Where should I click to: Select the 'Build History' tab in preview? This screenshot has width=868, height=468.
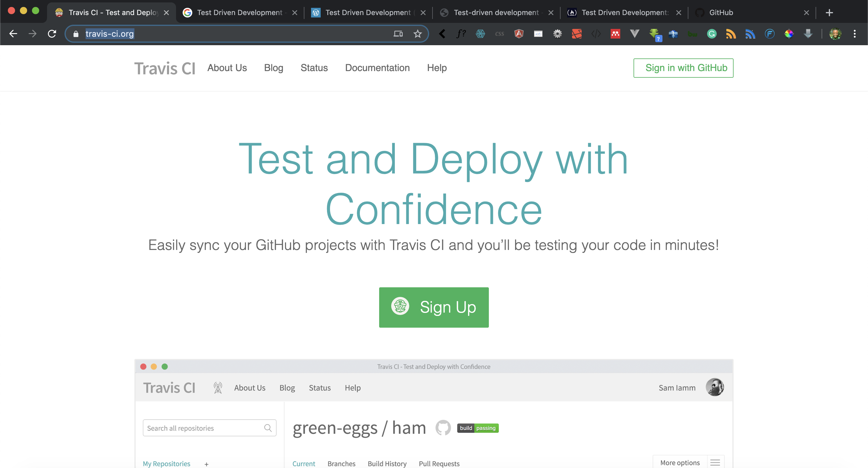[387, 463]
